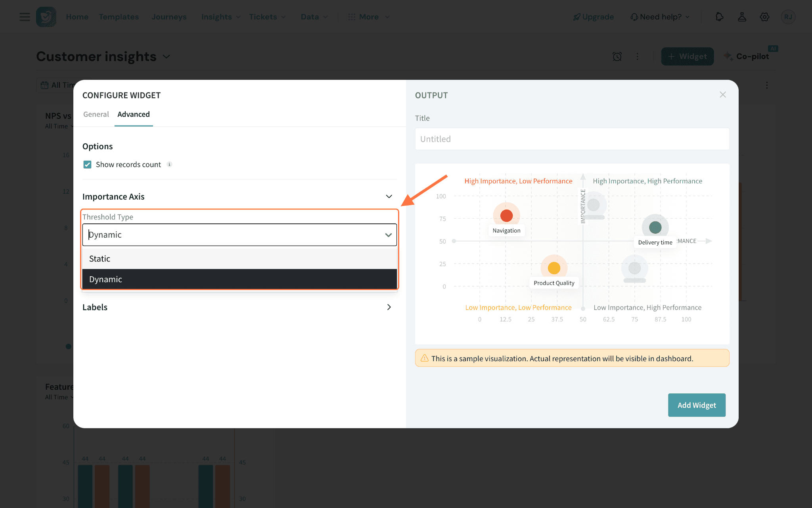Screen dimensions: 812x508
Task: Click the Navigation data label
Action: pos(506,231)
